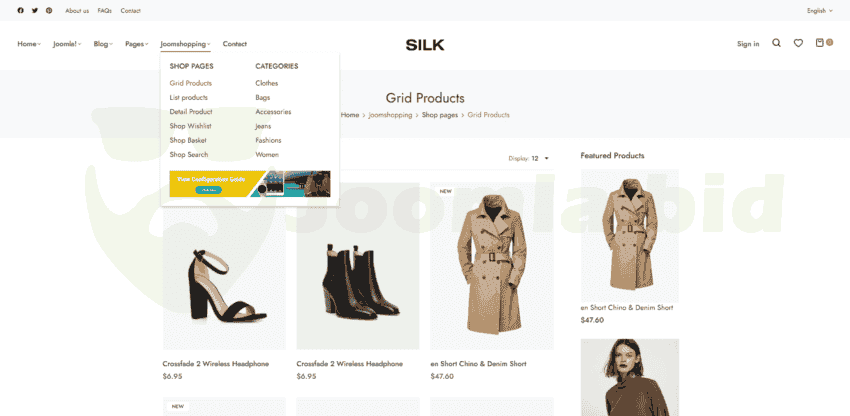Select List products in Shop Pages menu
The height and width of the screenshot is (416, 850).
(189, 98)
